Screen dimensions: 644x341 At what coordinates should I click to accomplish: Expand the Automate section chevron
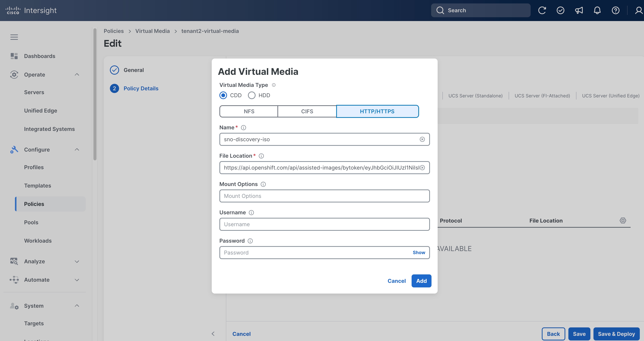77,280
